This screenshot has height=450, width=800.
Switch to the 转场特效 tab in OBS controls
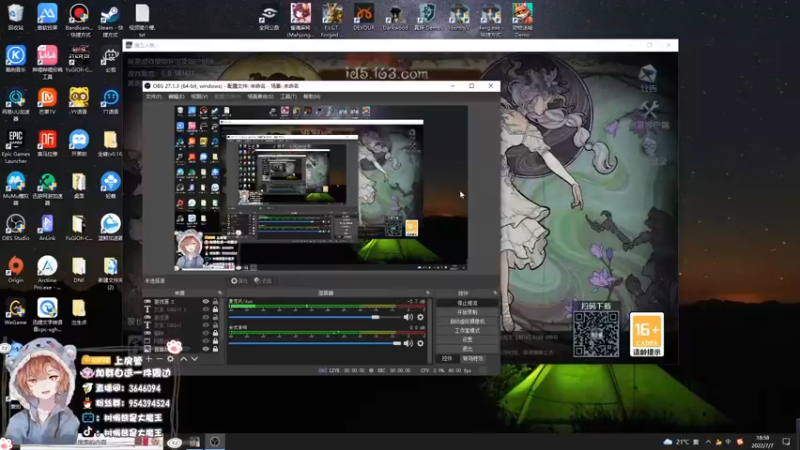pyautogui.click(x=473, y=359)
